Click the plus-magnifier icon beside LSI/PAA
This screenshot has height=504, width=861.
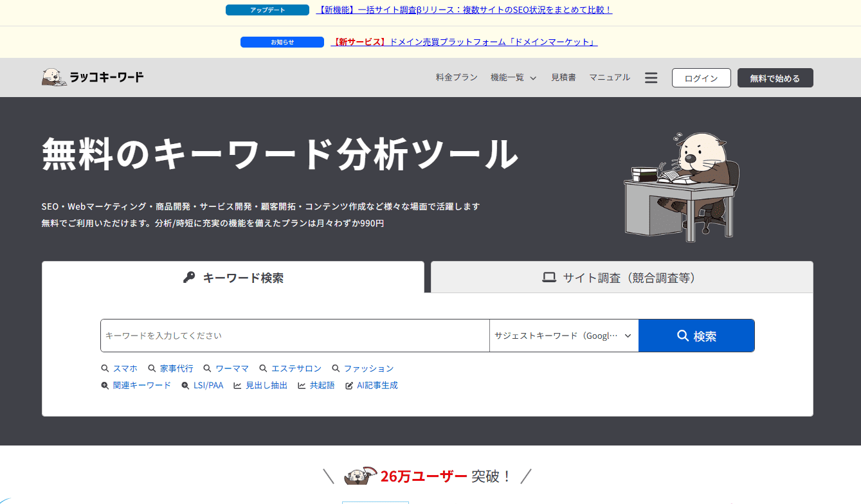185,386
